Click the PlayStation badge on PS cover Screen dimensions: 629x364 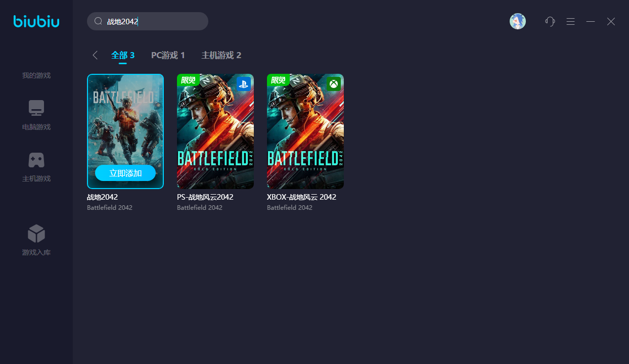[x=244, y=84]
